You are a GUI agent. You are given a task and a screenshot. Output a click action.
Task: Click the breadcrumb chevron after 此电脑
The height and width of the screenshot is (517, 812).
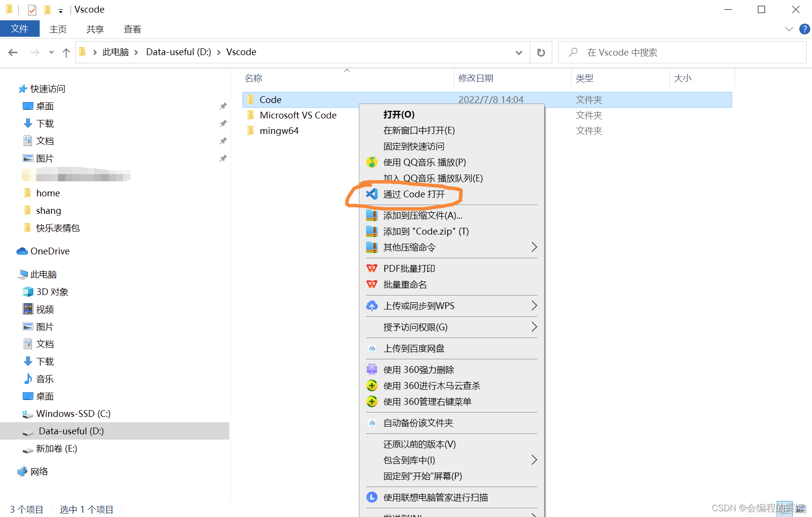pos(136,52)
